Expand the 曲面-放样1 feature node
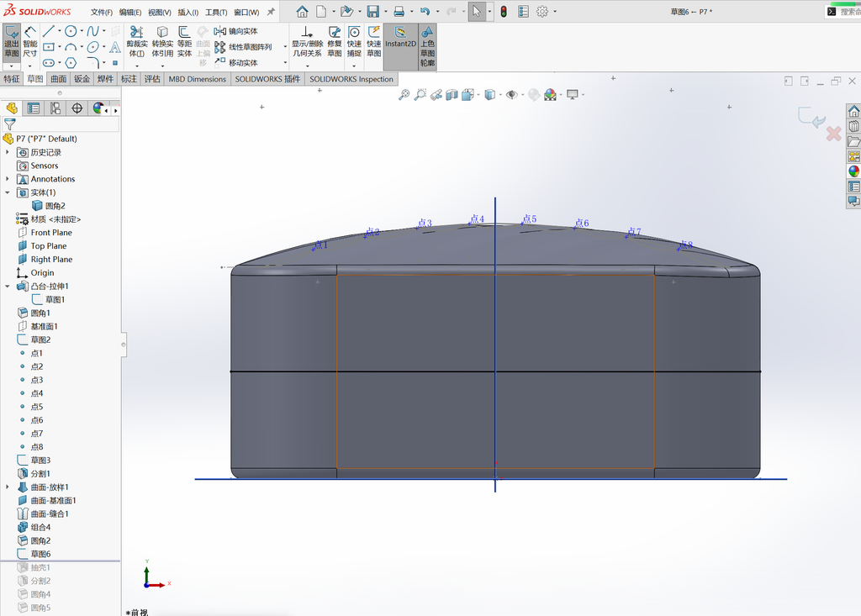The image size is (861, 616). click(x=7, y=487)
